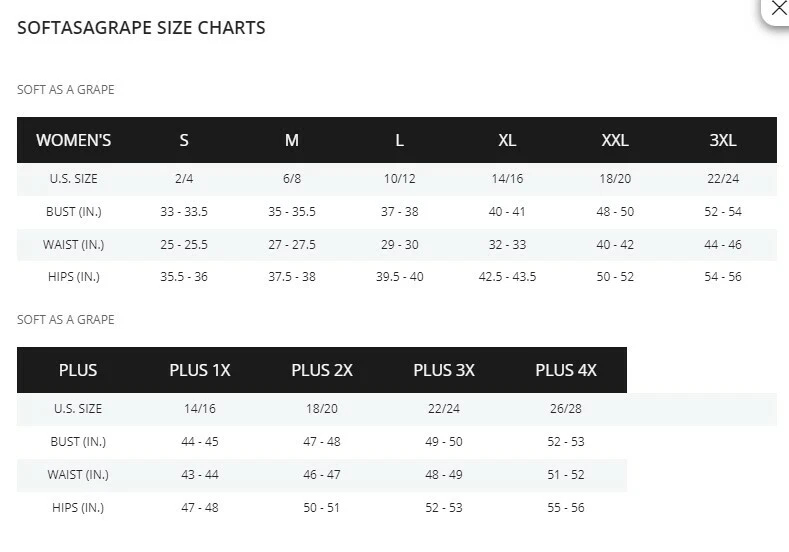Image resolution: width=789 pixels, height=552 pixels.
Task: Select the hips 55 - 56 cell
Action: point(566,508)
